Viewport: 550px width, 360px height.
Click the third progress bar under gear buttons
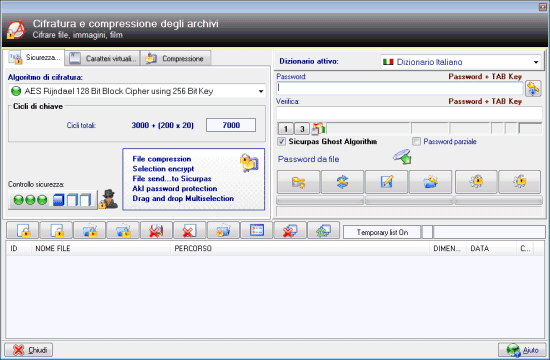498,200
